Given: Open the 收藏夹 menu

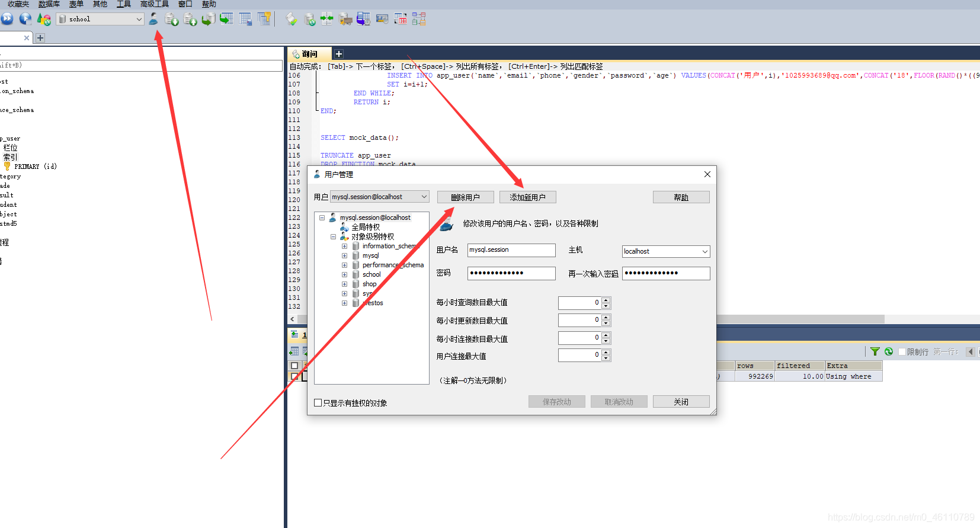Looking at the screenshot, I should point(18,4).
